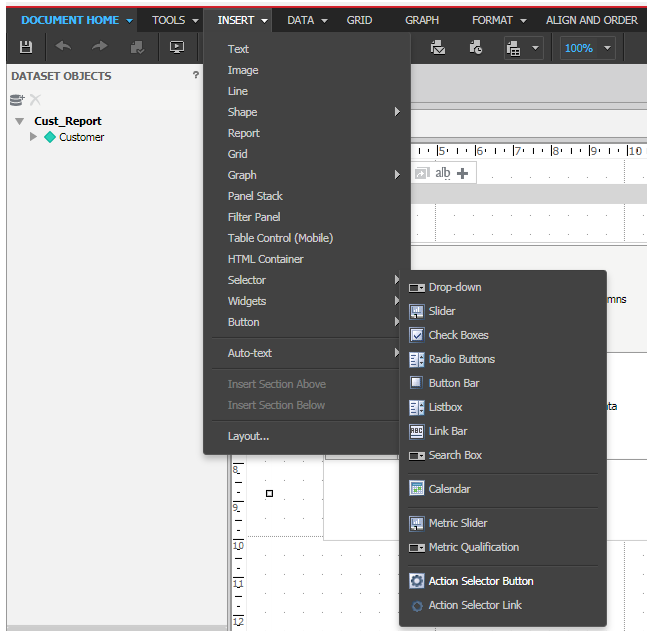Image resolution: width=654 pixels, height=638 pixels.
Task: Switch to the Grid tab
Action: 359,20
